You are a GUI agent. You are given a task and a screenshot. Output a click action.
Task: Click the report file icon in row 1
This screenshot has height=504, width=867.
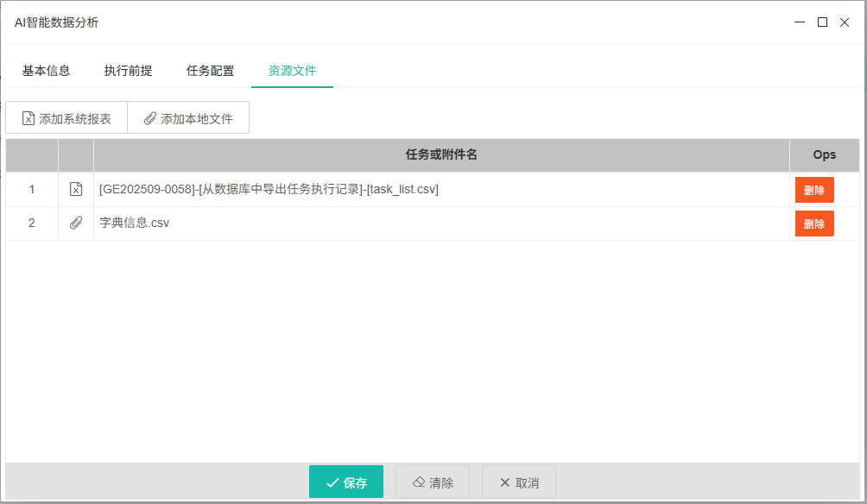[x=76, y=190]
